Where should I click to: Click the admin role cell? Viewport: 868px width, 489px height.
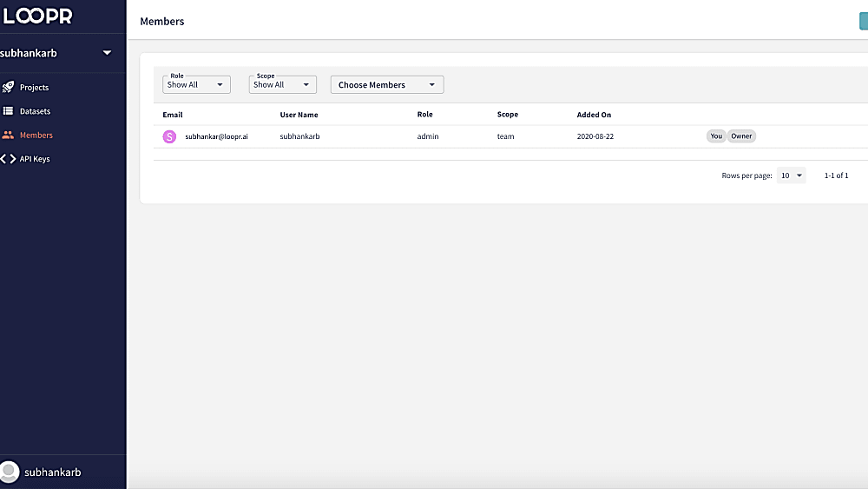pyautogui.click(x=428, y=136)
